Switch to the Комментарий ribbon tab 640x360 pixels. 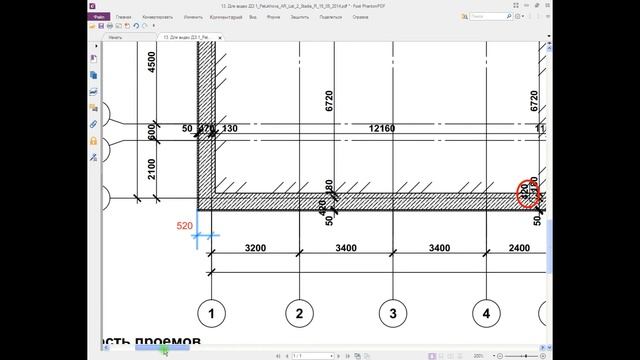click(x=226, y=17)
